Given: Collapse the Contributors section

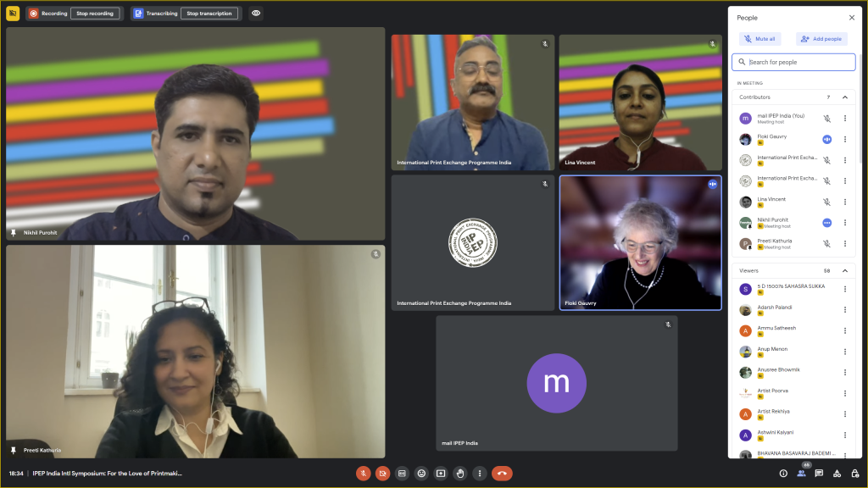Looking at the screenshot, I should click(844, 97).
